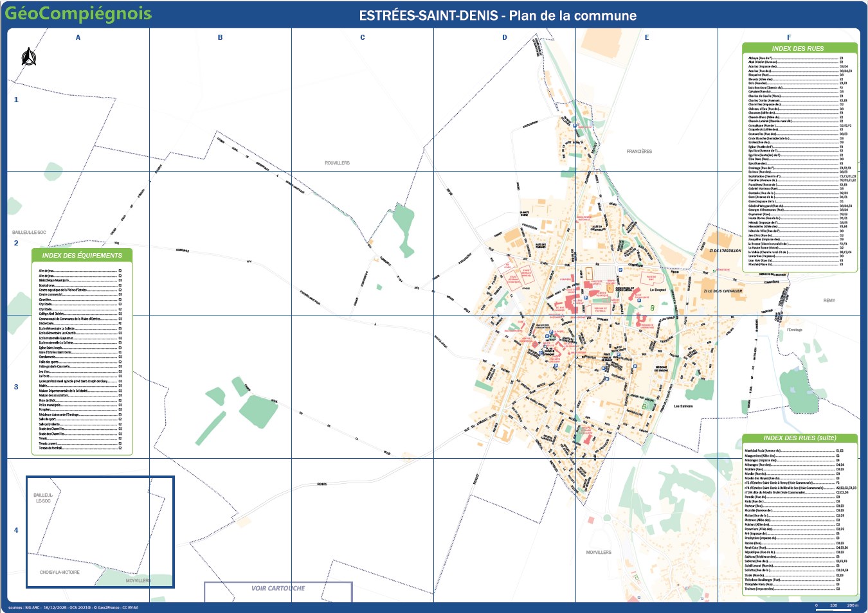Image resolution: width=868 pixels, height=613 pixels.
Task: Select the parking icon near Place Charles de Gaulle
Action: point(619,353)
